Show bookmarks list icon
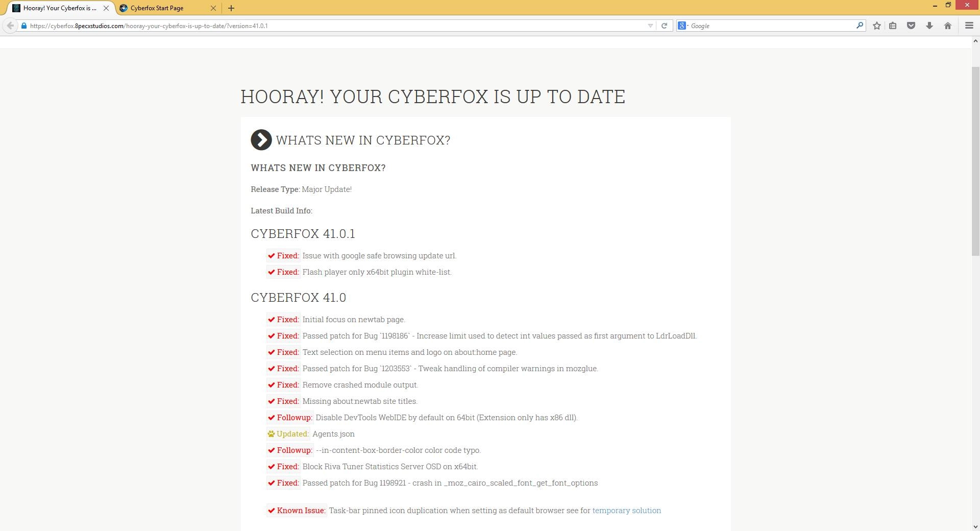 coord(893,26)
